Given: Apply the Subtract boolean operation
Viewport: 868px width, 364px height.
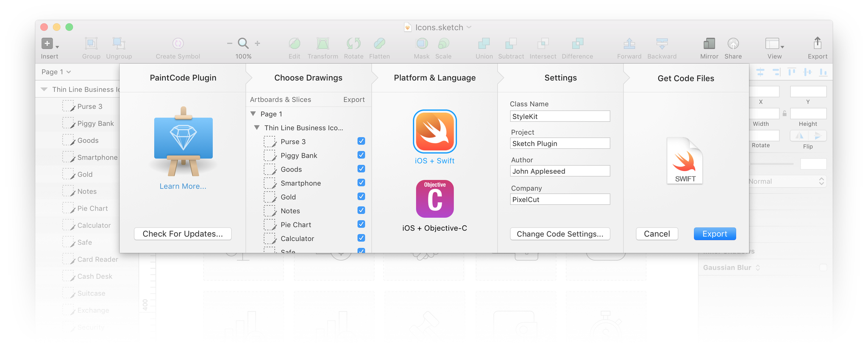Looking at the screenshot, I should point(511,44).
